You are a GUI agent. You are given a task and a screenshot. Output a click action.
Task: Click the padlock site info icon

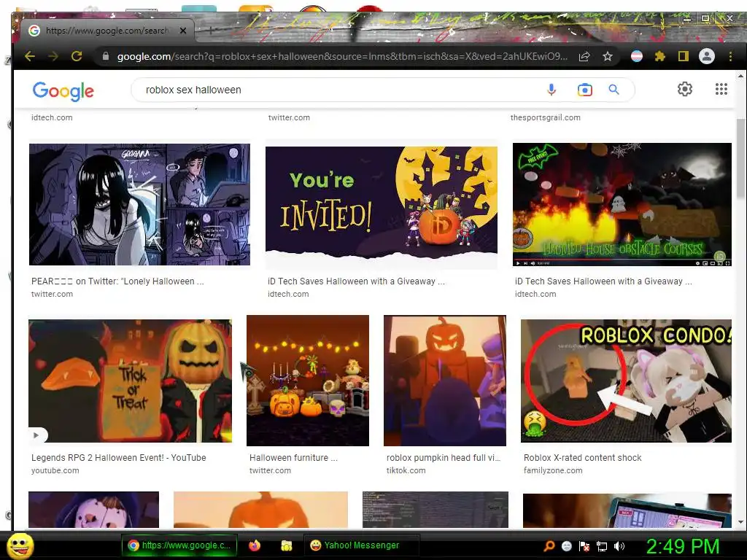[x=106, y=56]
